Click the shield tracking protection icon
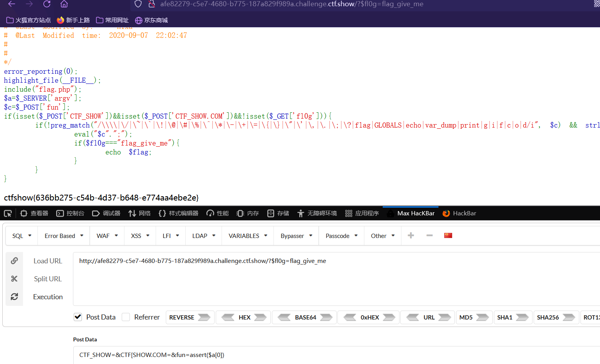The height and width of the screenshot is (364, 600). (x=138, y=4)
